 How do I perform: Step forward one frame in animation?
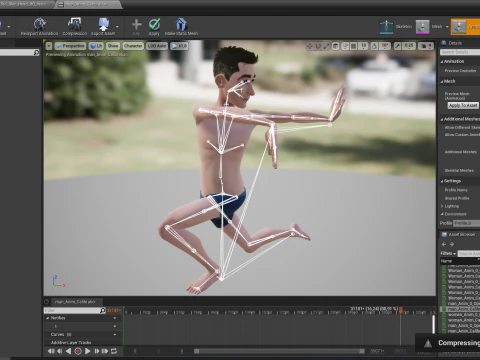(97, 351)
